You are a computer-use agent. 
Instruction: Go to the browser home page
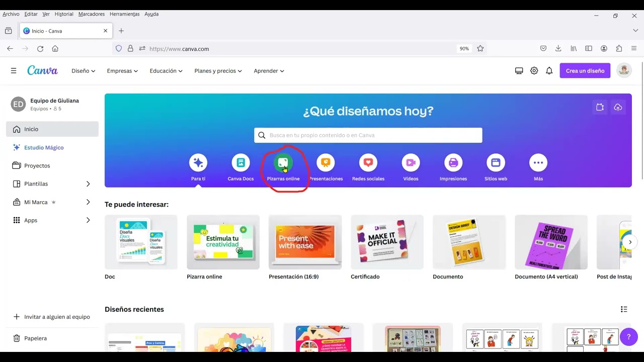pos(55,49)
